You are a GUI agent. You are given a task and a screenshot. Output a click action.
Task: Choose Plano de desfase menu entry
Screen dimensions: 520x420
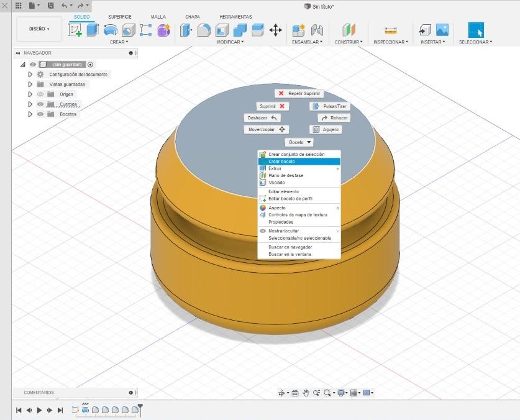pos(299,175)
